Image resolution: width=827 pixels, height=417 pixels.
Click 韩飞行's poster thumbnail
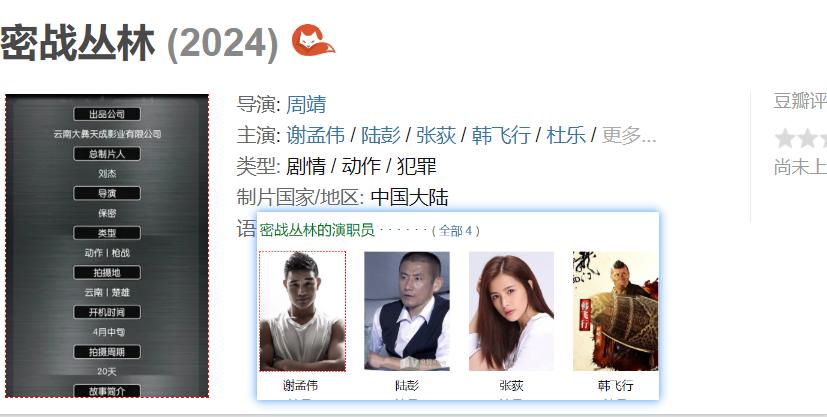(616, 311)
